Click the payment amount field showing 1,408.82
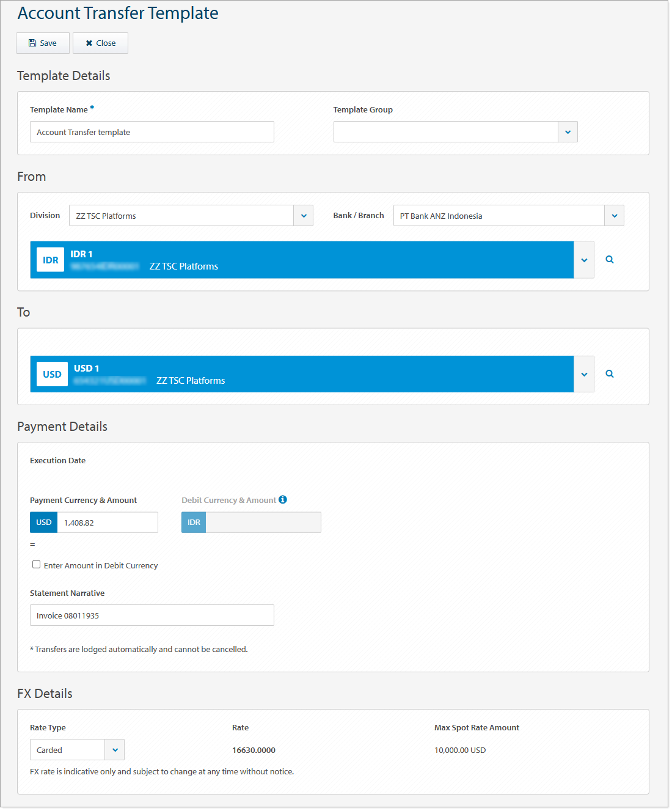 [108, 522]
